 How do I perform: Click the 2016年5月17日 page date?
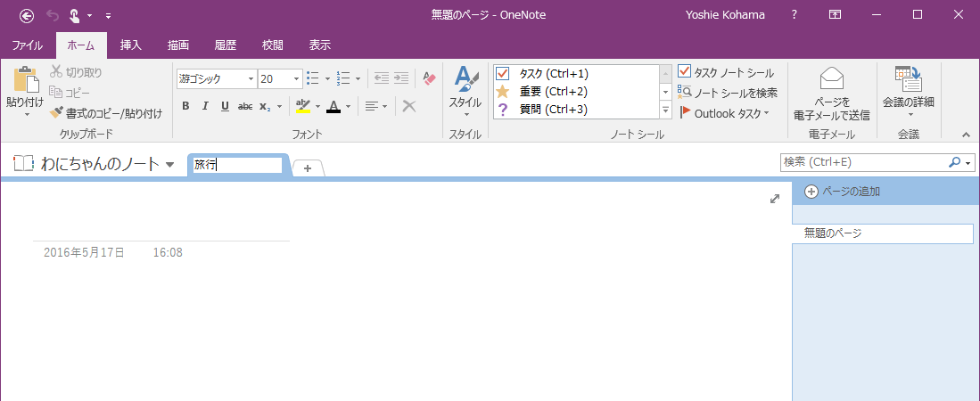[84, 253]
